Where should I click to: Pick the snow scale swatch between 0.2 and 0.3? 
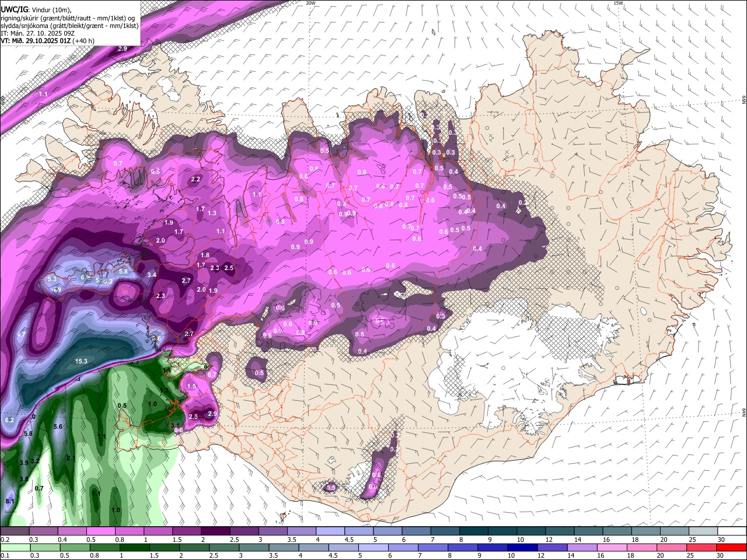pyautogui.click(x=14, y=531)
